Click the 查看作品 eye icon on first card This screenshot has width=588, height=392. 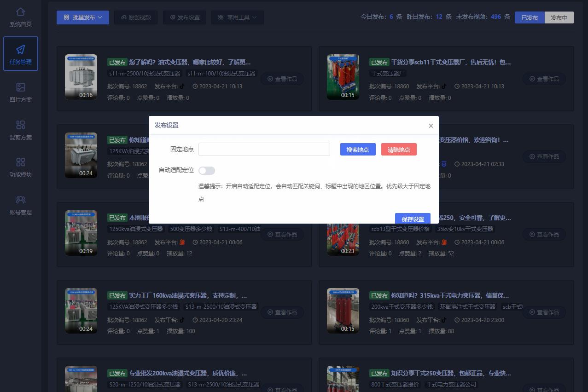(270, 79)
